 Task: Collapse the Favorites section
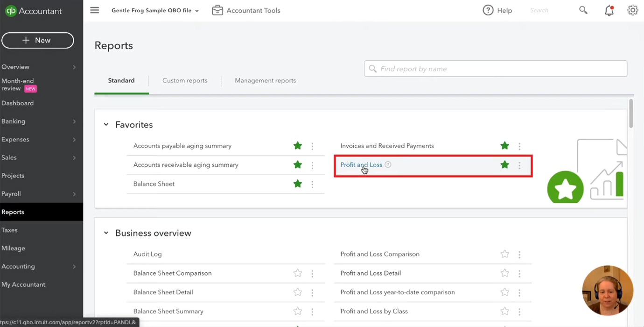106,125
